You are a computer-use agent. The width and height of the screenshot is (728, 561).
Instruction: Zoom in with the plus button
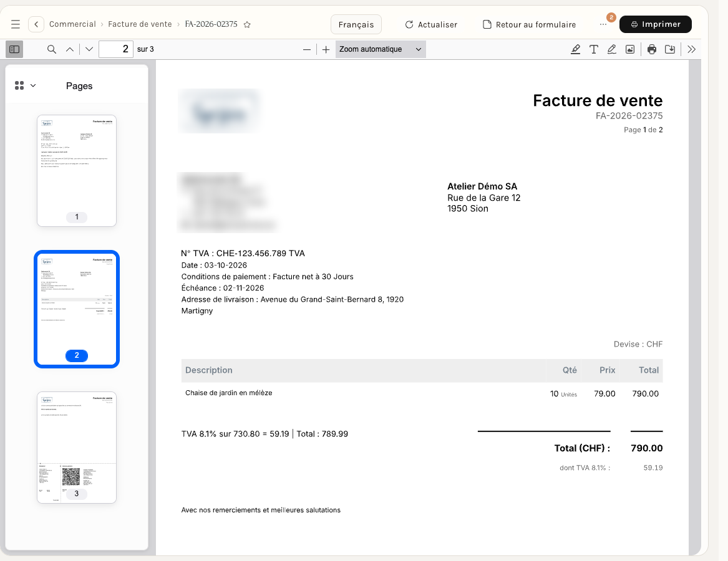[326, 49]
